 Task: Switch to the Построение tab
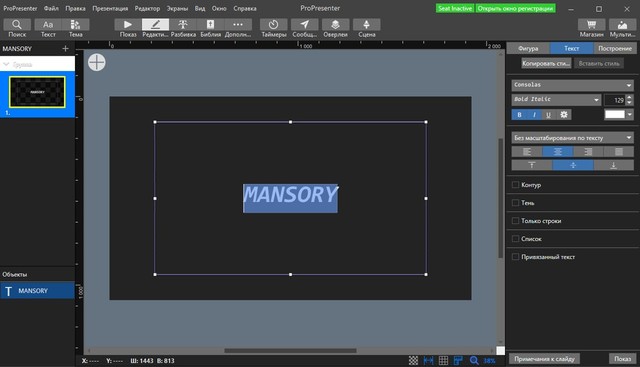(x=615, y=48)
